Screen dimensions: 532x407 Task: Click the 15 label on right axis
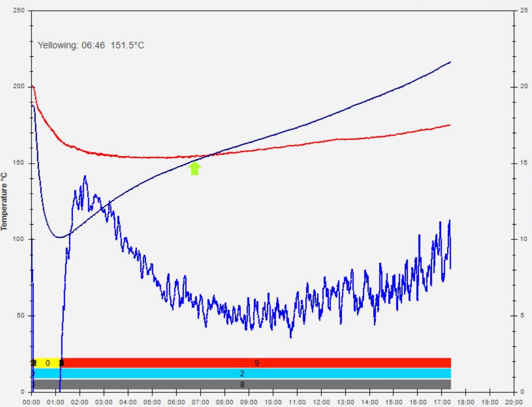tap(522, 163)
